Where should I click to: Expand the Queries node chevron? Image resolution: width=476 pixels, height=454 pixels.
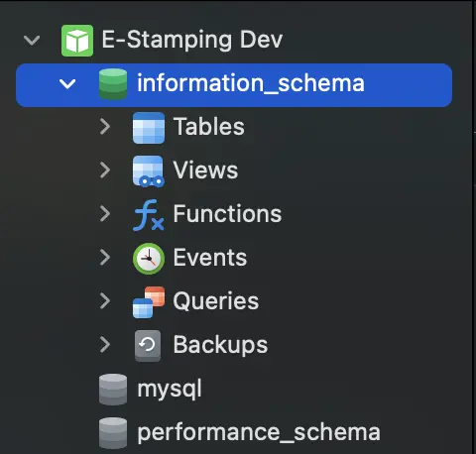pos(105,301)
